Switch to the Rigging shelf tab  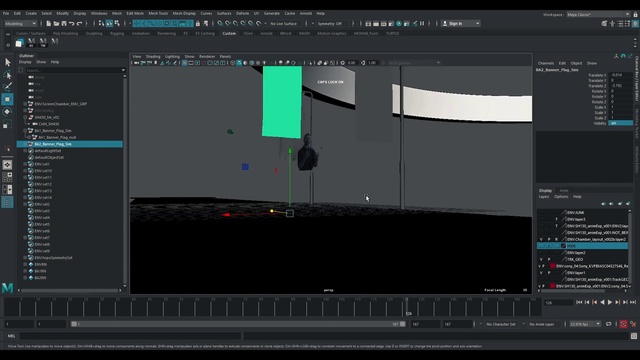tap(117, 33)
